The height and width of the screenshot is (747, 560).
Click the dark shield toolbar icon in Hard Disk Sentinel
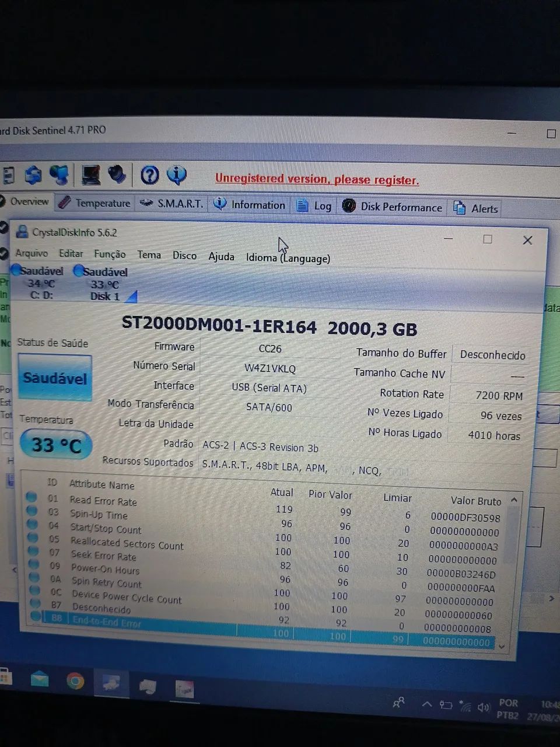pos(117,174)
